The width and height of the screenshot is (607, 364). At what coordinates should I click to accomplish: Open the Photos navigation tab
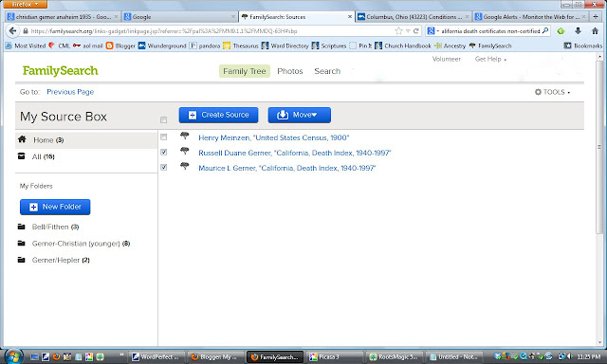[x=290, y=71]
